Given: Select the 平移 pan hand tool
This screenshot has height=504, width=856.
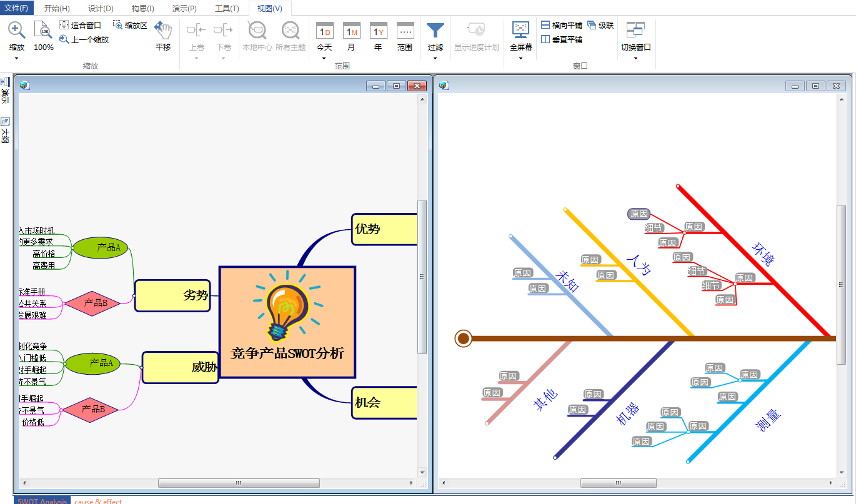Looking at the screenshot, I should (x=162, y=30).
